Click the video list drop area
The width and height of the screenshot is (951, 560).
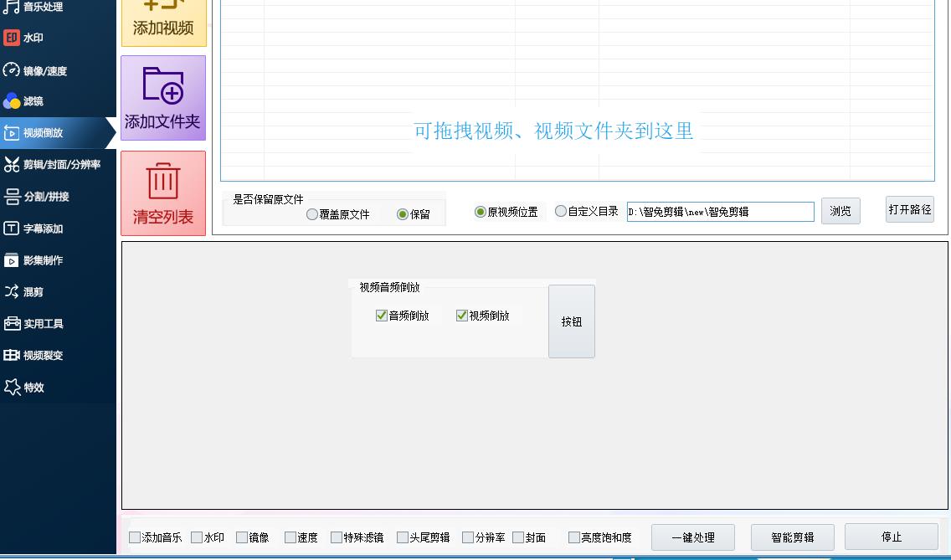pyautogui.click(x=578, y=90)
